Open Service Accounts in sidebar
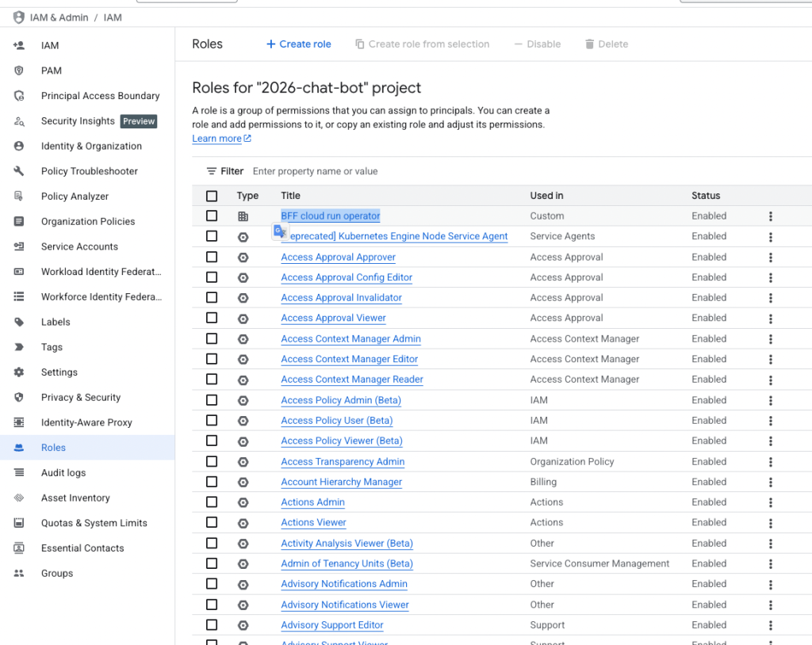The height and width of the screenshot is (645, 812). 87,246
